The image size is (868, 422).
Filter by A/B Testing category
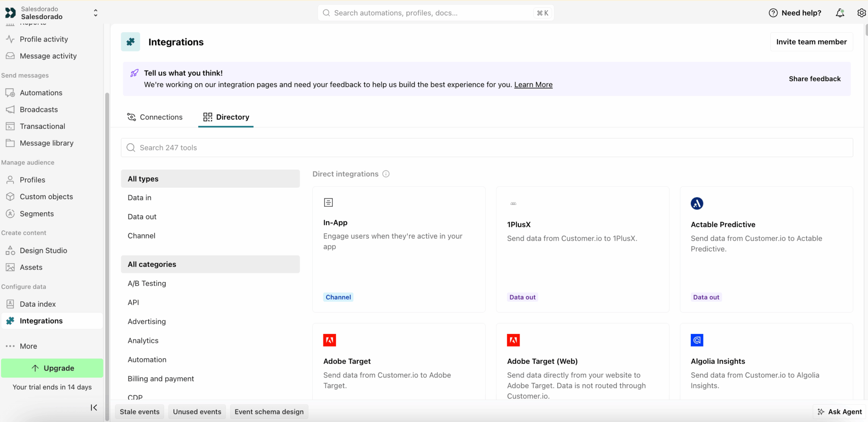(x=210, y=283)
